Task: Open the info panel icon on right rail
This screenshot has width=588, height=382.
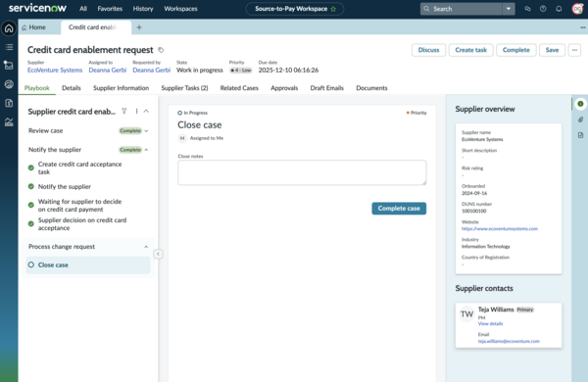Action: (x=580, y=104)
